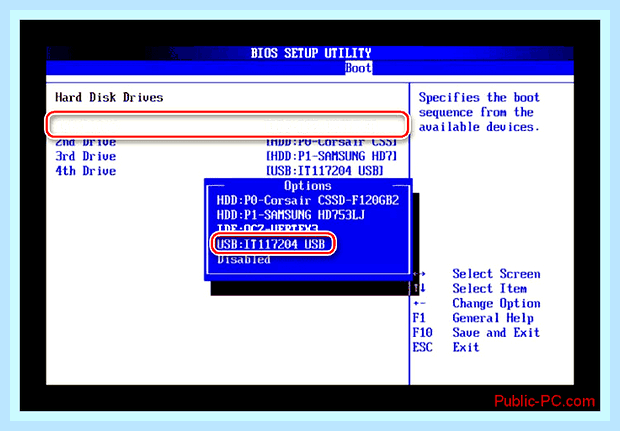Click the 3rd Drive row label
The image size is (620, 431).
pyautogui.click(x=86, y=156)
